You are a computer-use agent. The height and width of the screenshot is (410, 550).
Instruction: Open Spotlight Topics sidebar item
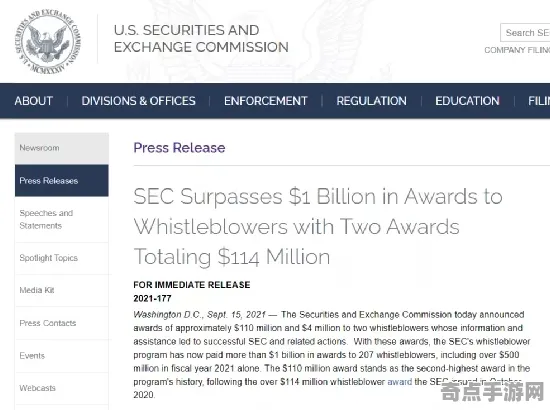click(62, 258)
